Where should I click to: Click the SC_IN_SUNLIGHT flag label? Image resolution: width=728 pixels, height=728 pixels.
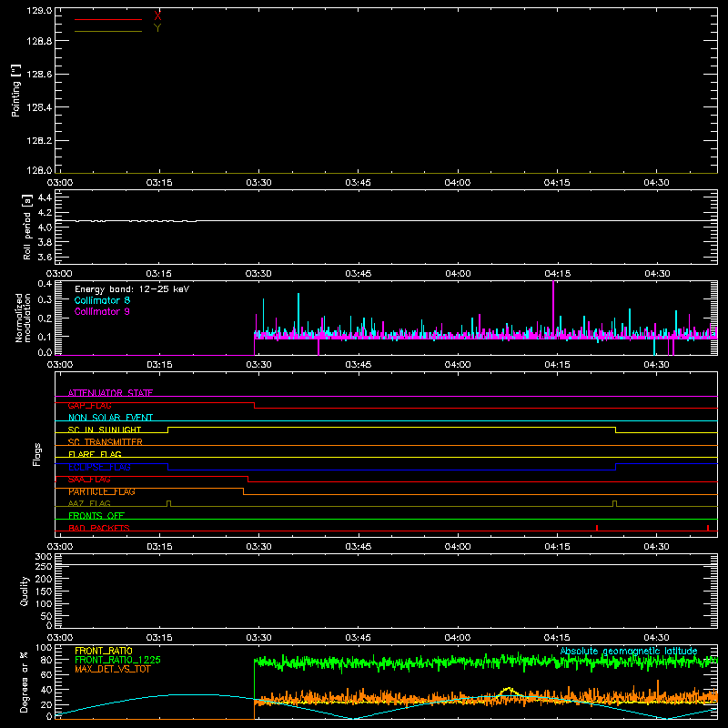105,430
